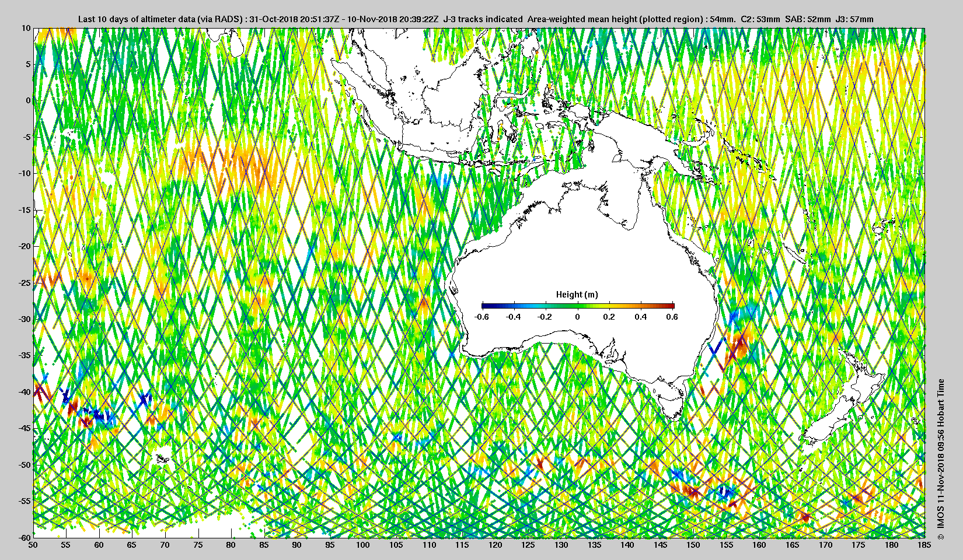Click the height colorbar gradient strip
Screen dimensions: 963x560
point(578,305)
